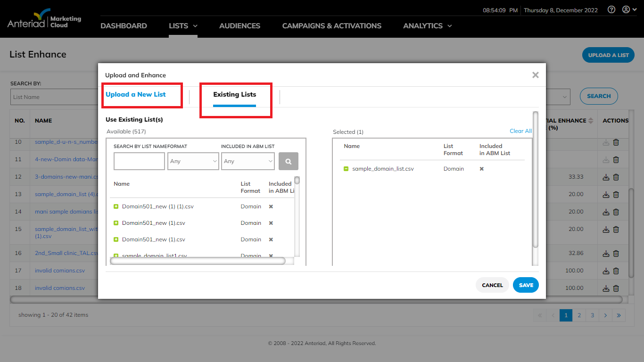Screen dimensions: 644x362
Task: Click current page 1 button
Action: pos(566,315)
